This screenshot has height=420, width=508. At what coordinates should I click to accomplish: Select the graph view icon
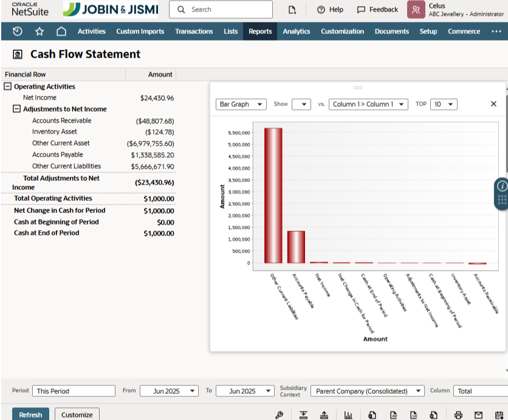pyautogui.click(x=348, y=413)
